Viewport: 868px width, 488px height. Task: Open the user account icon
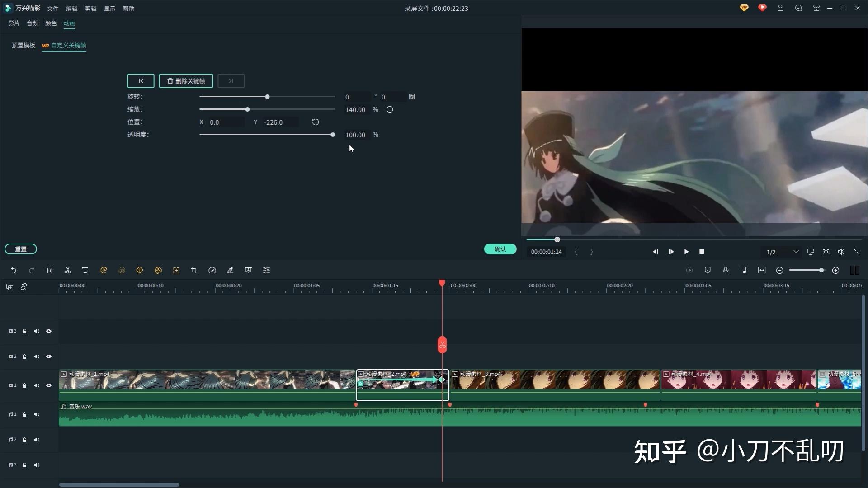780,8
